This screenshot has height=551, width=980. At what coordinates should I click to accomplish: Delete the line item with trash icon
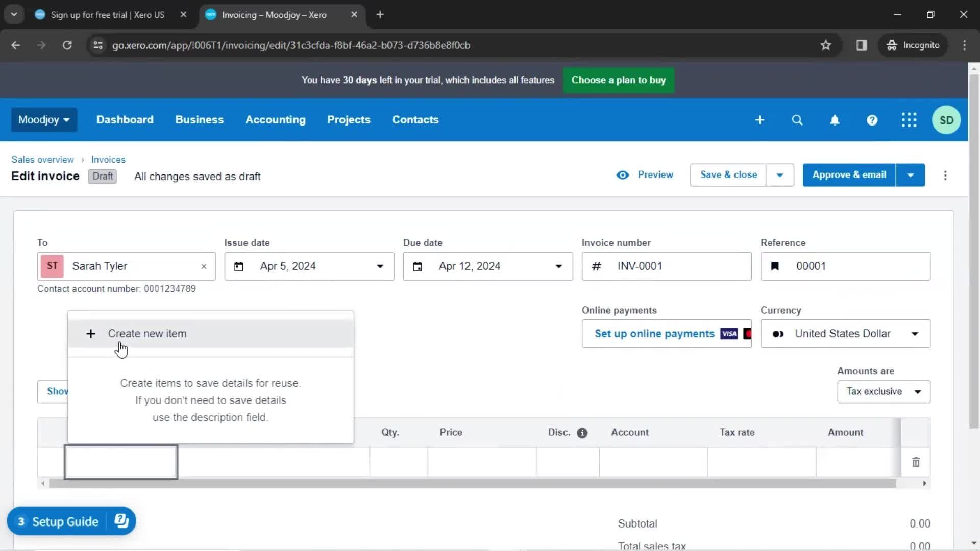(x=916, y=462)
